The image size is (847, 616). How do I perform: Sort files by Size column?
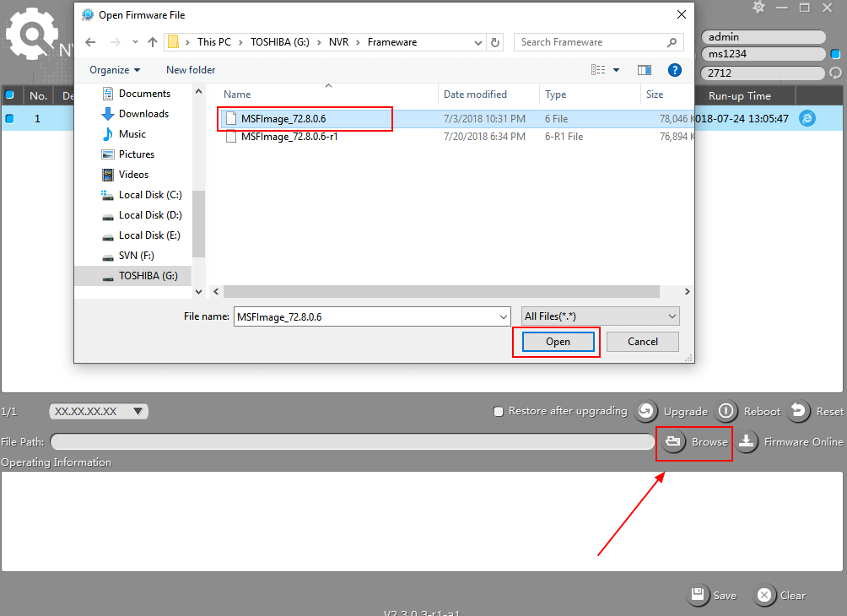tap(655, 94)
